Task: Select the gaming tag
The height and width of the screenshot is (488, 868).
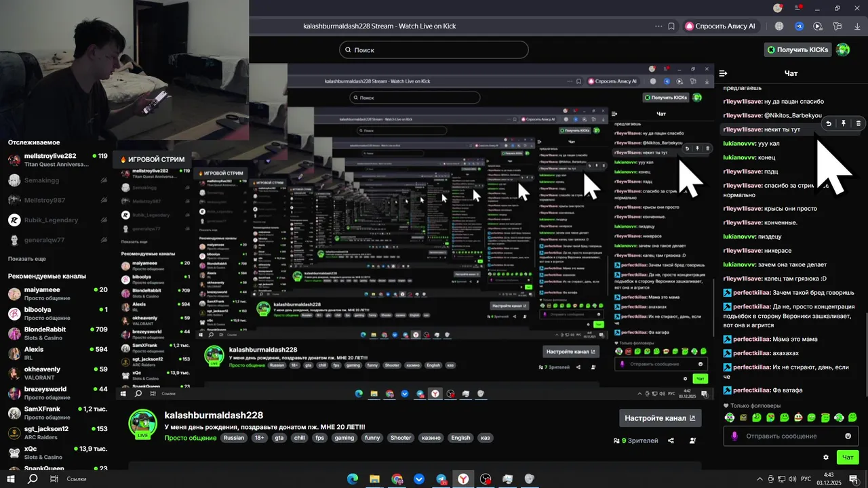Action: [x=344, y=438]
